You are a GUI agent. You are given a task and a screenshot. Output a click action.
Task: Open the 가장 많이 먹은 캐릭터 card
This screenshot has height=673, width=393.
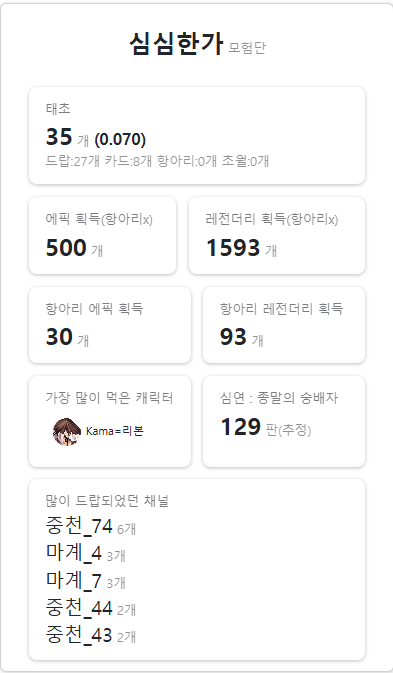110,421
